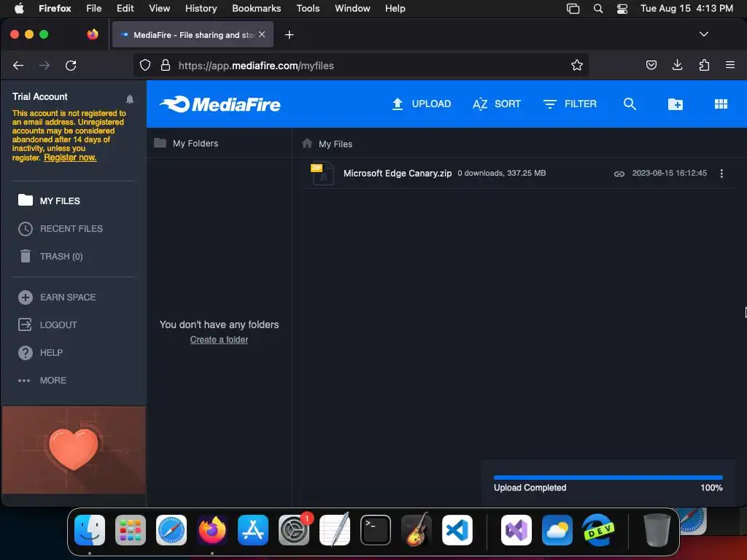Select EARN SPACE option
Viewport: 747px width, 560px height.
(57, 297)
